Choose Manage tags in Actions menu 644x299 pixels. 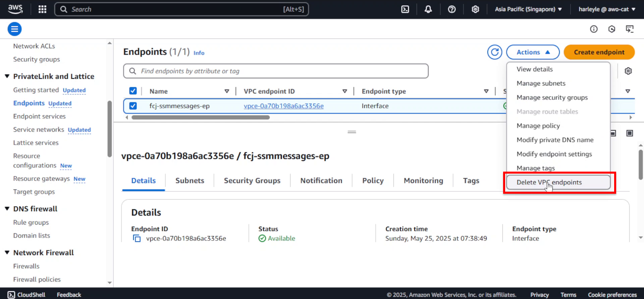pos(558,168)
